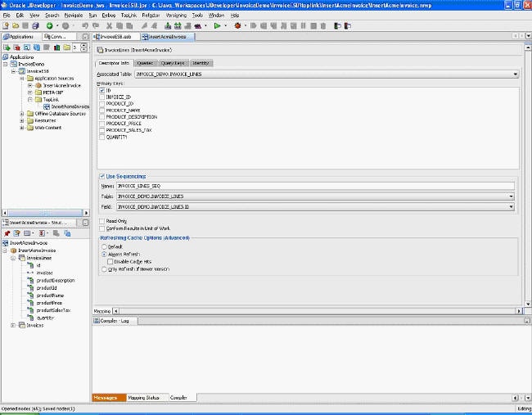Viewport: 532px width, 415px height.
Task: Click the green Run arrow icon
Action: [x=217, y=26]
